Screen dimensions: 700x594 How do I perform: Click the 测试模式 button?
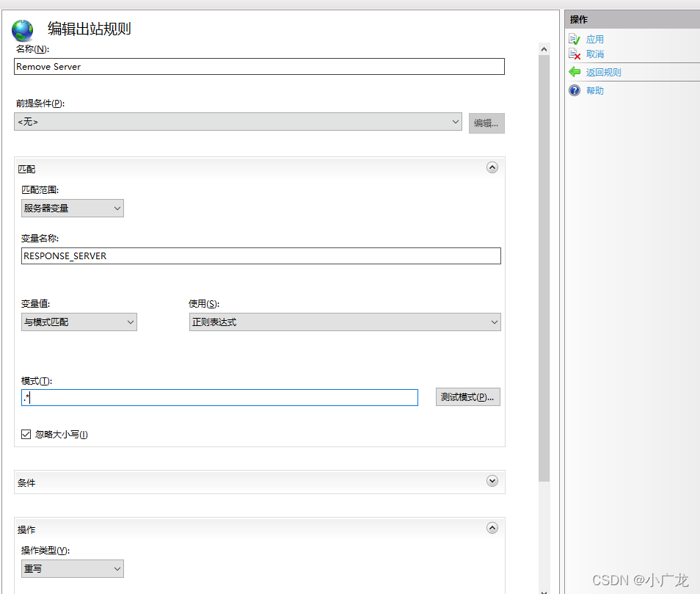click(x=468, y=397)
